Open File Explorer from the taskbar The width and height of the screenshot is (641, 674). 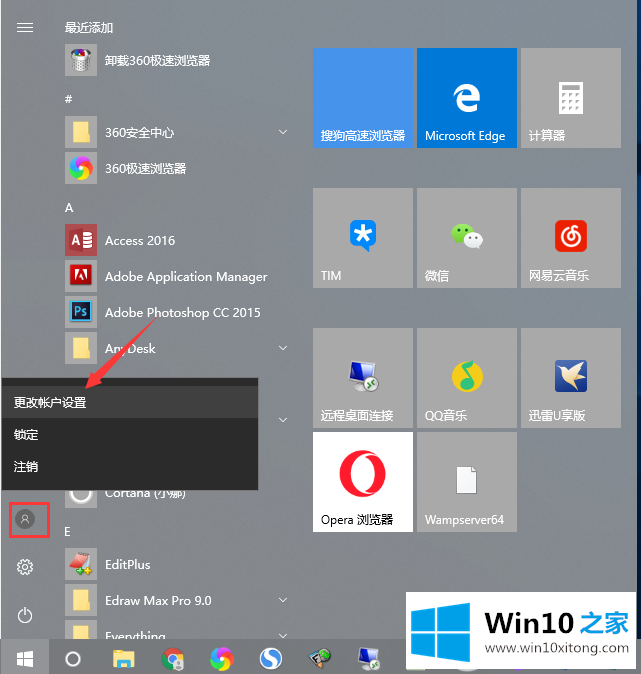[x=124, y=659]
